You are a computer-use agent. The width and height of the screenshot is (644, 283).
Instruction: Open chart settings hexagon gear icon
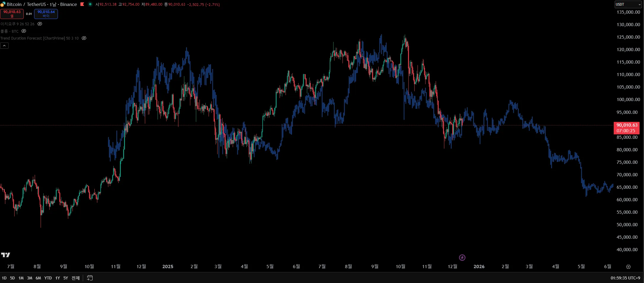[628, 267]
